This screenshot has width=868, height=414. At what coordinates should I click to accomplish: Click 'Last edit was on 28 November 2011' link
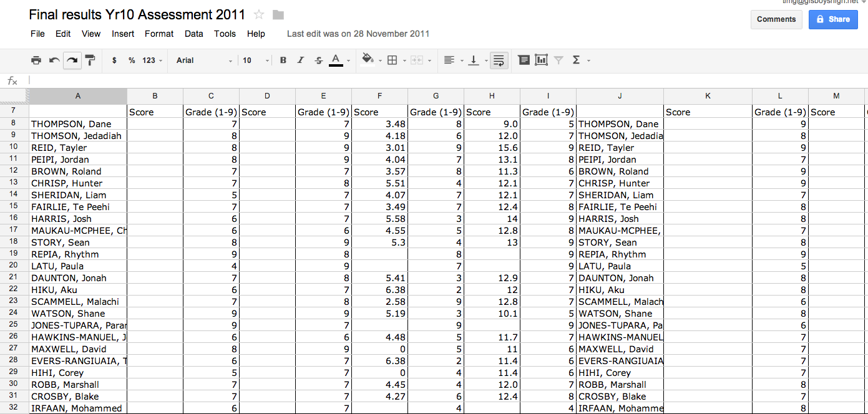click(358, 34)
